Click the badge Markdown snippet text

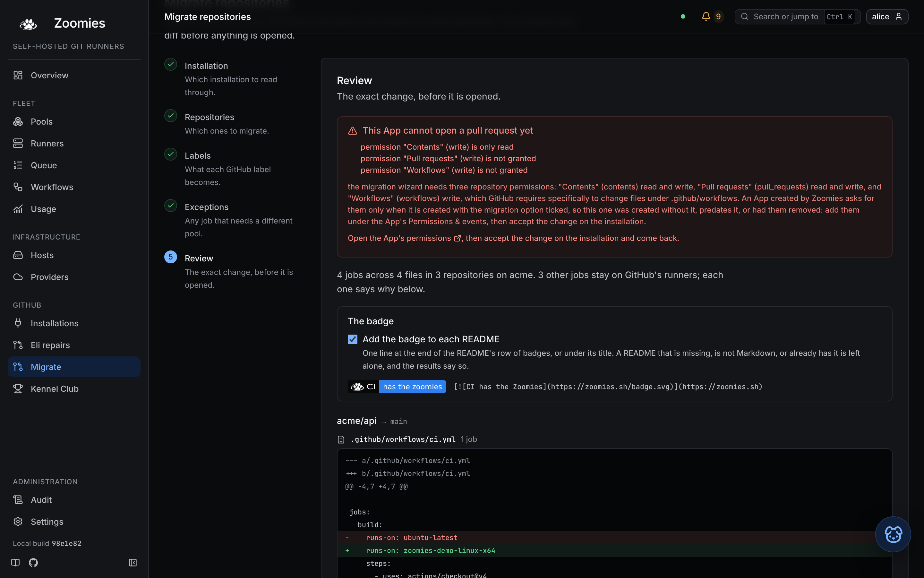pos(608,387)
